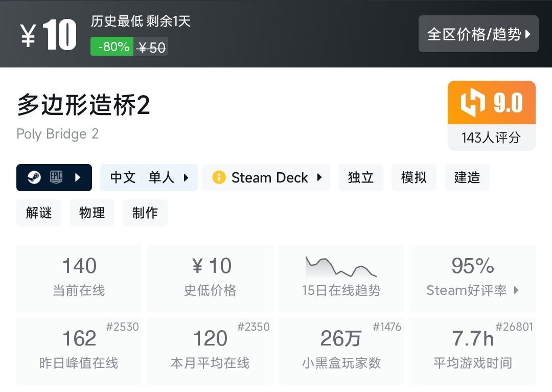Open the 小黑盒玩家数 stat card
Screen dimensions: 552x392
pos(341,351)
